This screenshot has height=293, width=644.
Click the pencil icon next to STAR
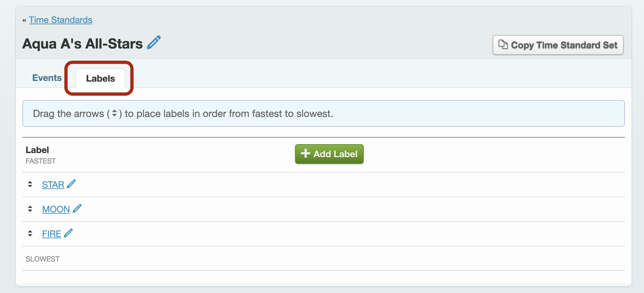click(x=71, y=184)
